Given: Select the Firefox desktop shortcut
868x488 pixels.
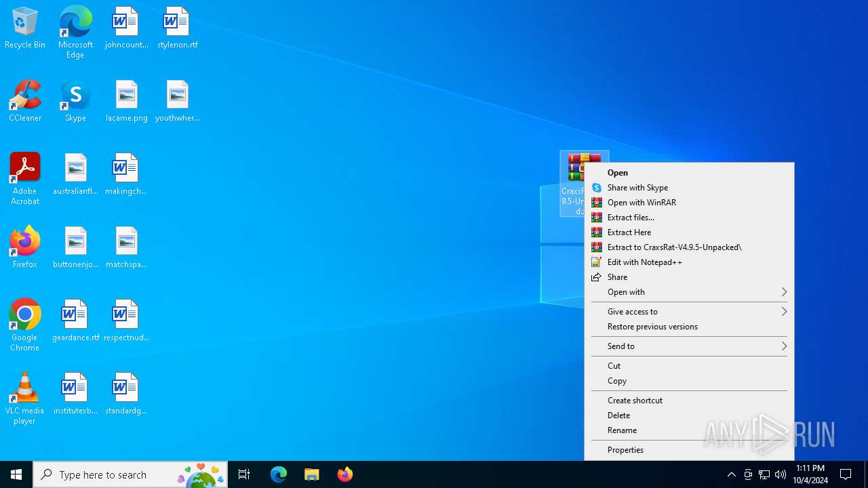Looking at the screenshot, I should pyautogui.click(x=25, y=247).
